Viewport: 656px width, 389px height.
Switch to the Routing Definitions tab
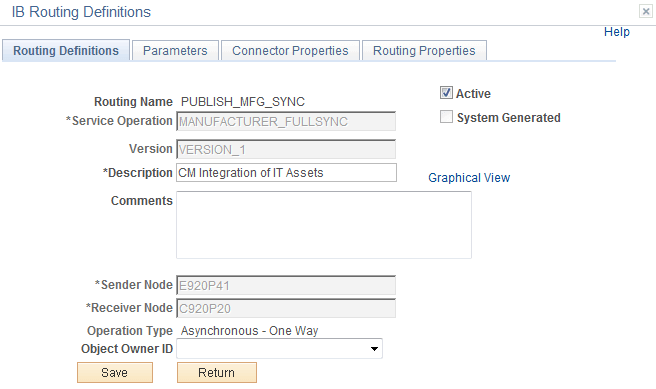tap(66, 51)
